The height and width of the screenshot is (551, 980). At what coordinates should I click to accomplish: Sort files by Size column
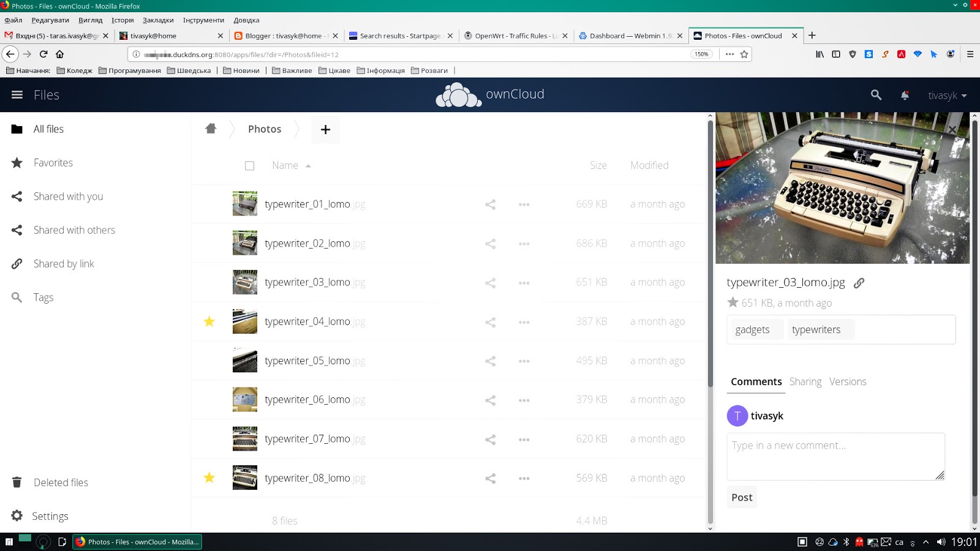pyautogui.click(x=598, y=165)
